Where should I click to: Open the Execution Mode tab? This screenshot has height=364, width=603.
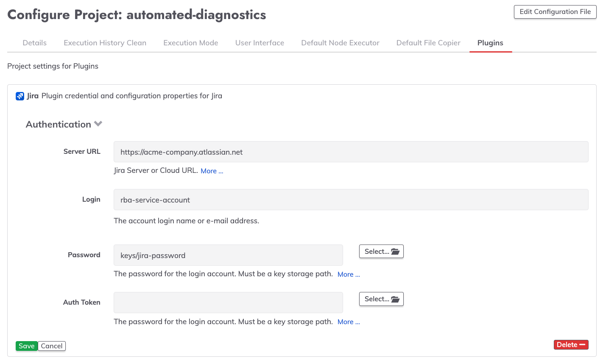[191, 43]
